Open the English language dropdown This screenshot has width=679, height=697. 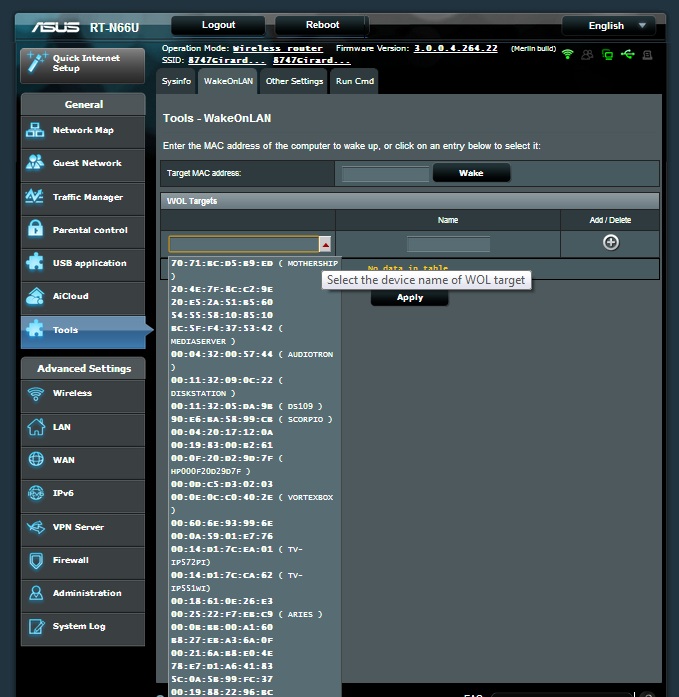coord(608,25)
